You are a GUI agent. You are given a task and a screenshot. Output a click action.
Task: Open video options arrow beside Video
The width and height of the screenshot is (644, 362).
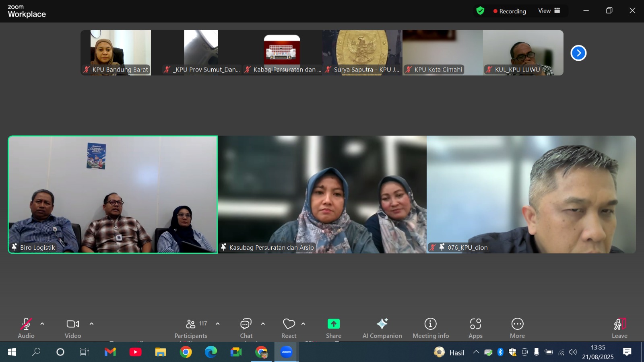click(x=91, y=324)
